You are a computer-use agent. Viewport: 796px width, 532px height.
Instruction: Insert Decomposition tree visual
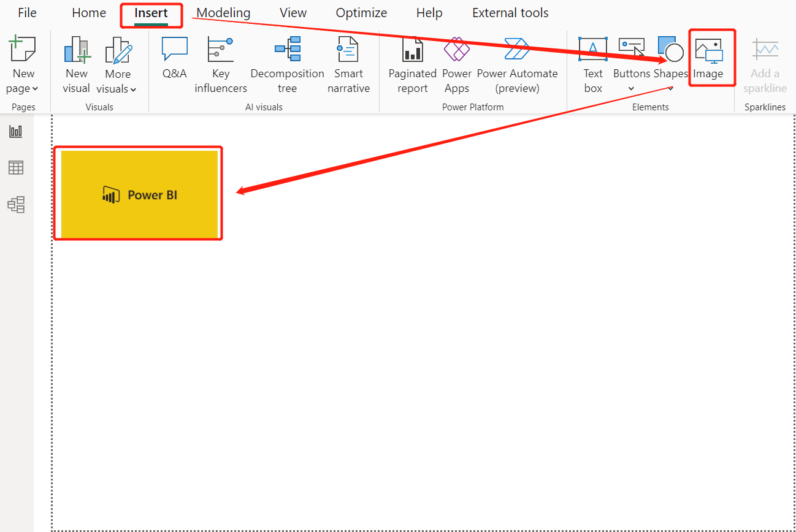(x=287, y=64)
